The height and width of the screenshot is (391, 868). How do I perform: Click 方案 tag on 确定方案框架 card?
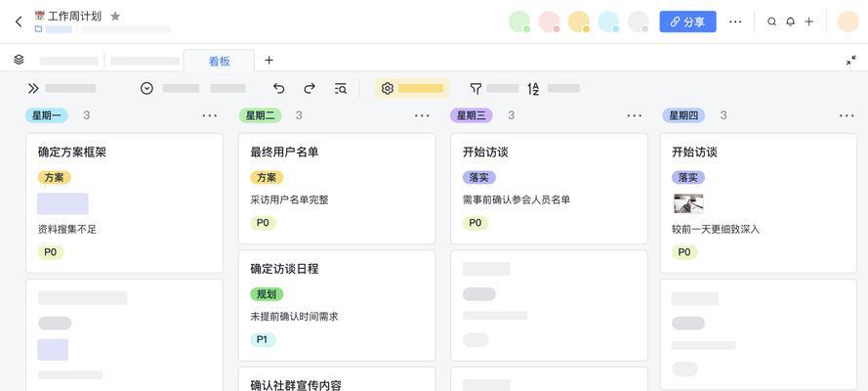[x=55, y=177]
